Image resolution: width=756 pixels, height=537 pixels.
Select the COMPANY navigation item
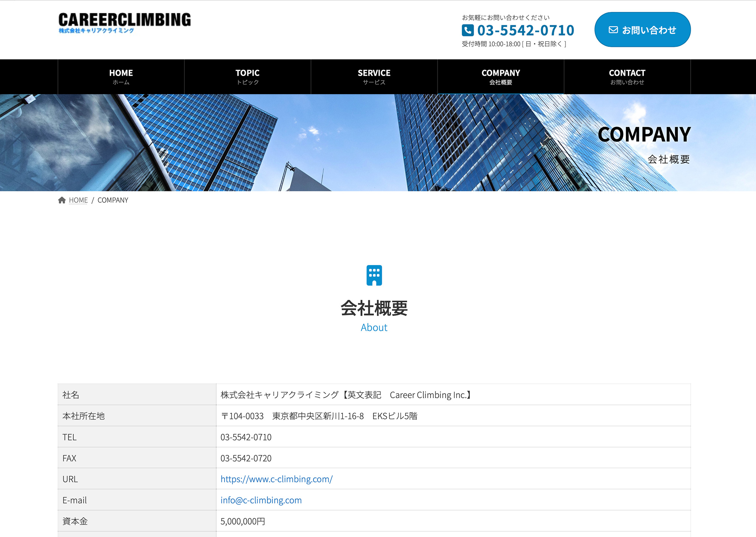500,77
